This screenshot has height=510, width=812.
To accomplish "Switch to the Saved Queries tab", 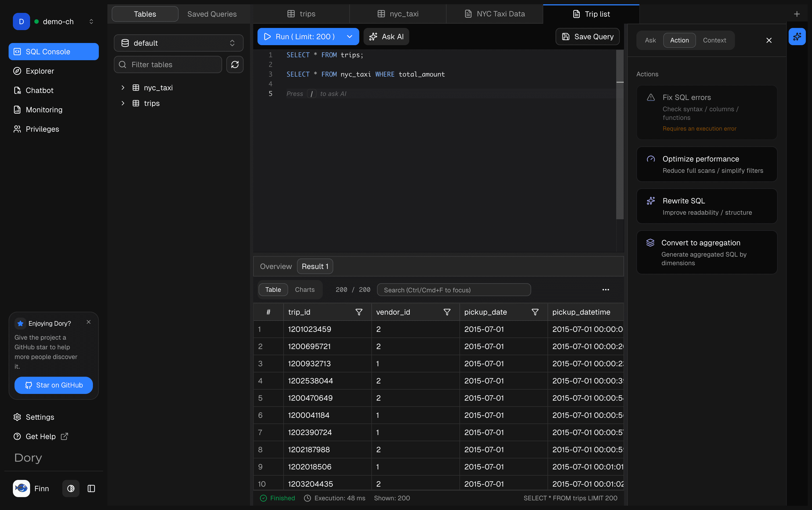I will click(212, 14).
